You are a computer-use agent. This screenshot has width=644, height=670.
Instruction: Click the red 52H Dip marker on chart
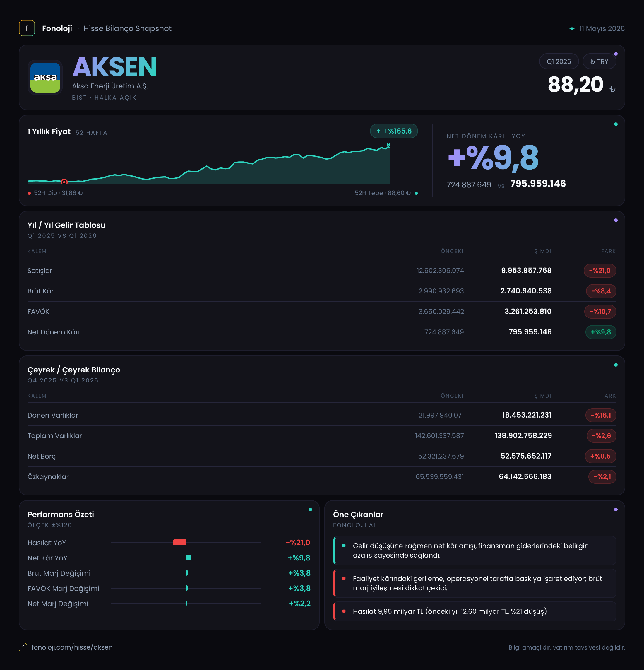point(64,182)
